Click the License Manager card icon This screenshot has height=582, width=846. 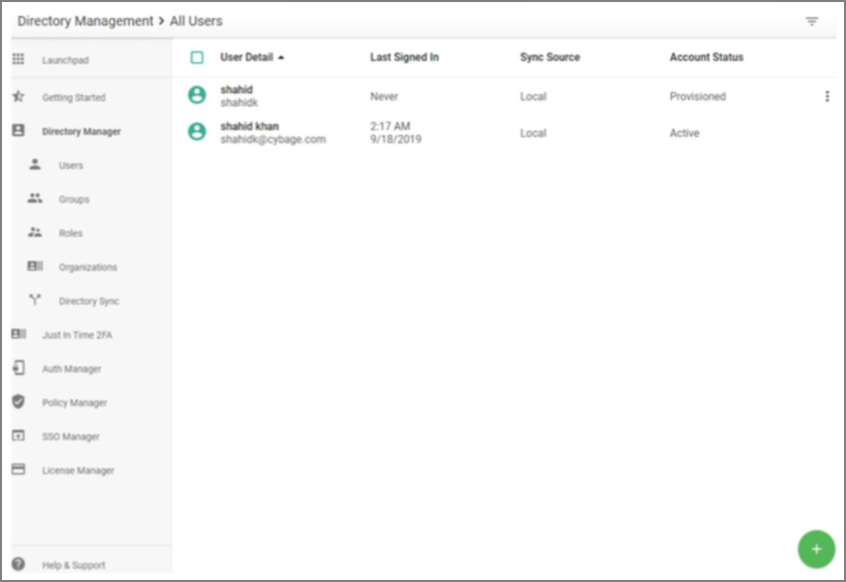18,469
